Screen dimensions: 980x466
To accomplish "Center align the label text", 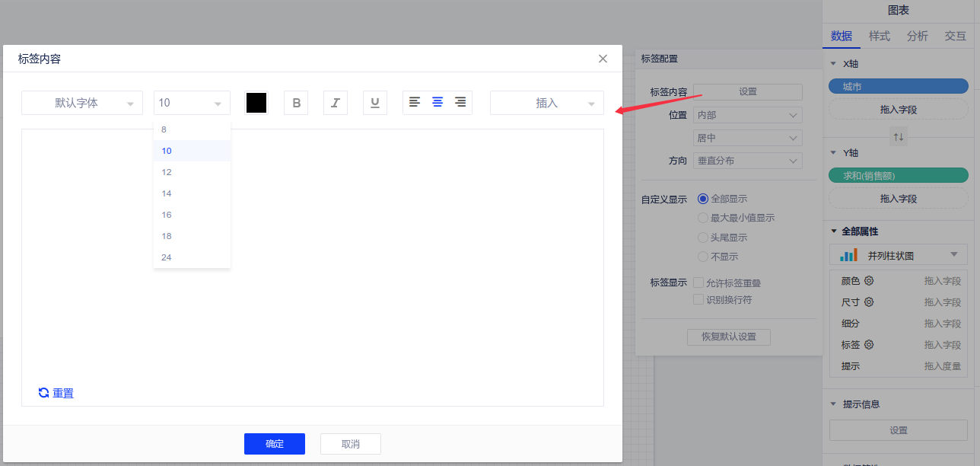I will tap(437, 102).
